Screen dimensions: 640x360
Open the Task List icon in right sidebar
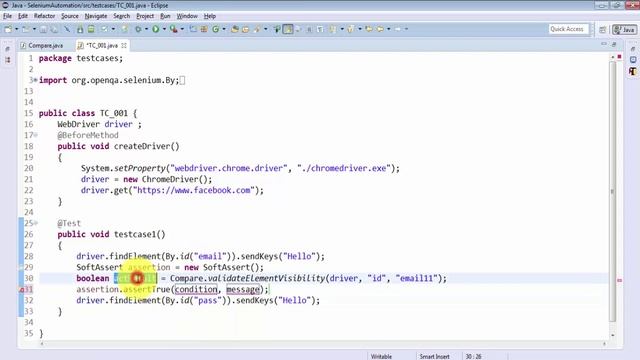point(633,60)
